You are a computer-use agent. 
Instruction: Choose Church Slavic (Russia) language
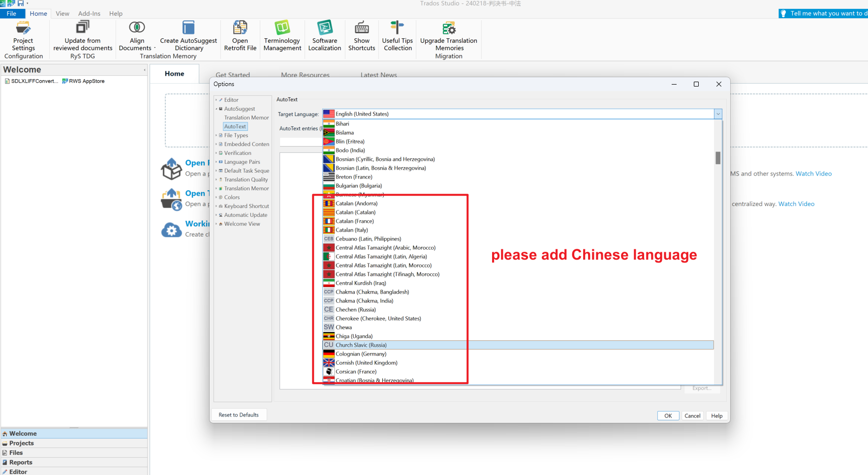click(518, 345)
